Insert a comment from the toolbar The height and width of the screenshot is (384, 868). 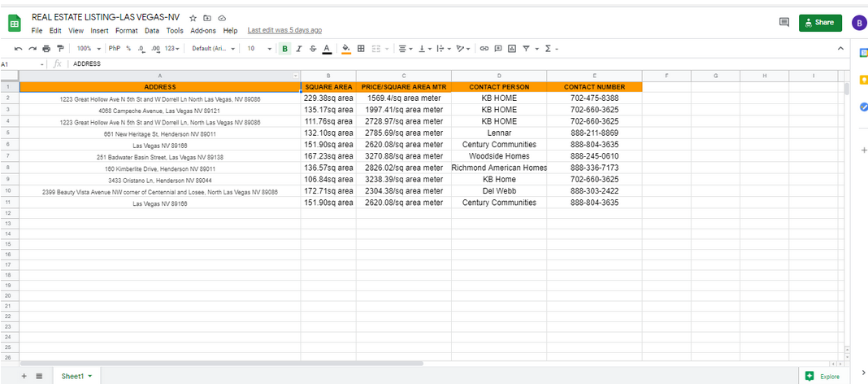pyautogui.click(x=497, y=49)
